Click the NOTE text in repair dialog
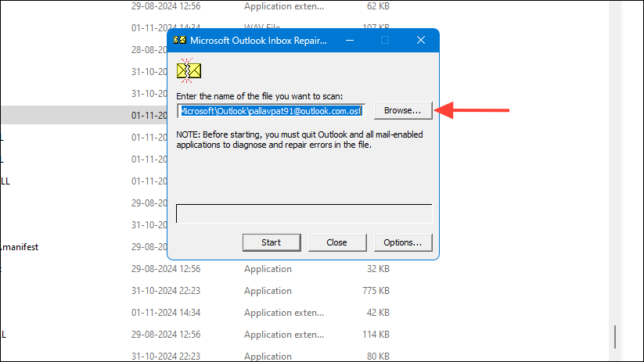 [x=300, y=139]
